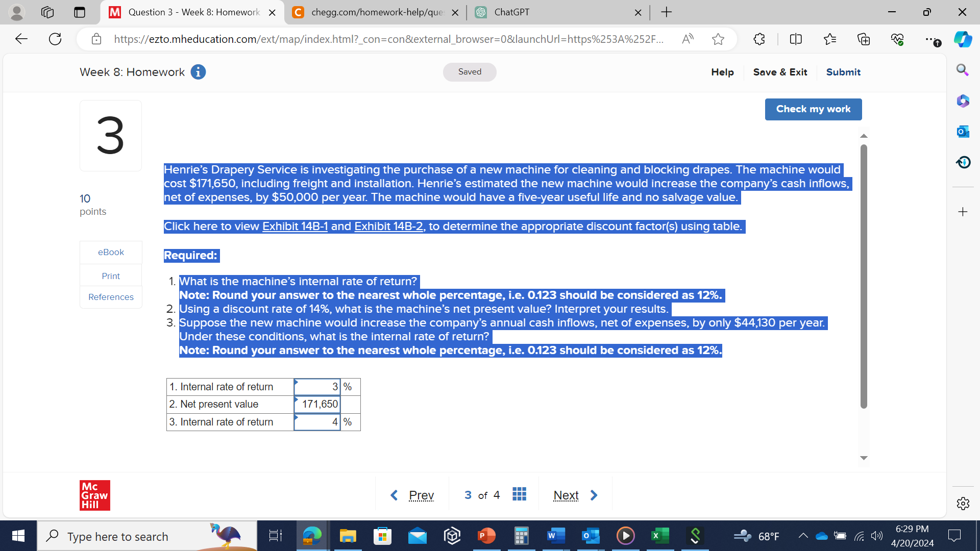This screenshot has width=980, height=551.
Task: Open the settings gear in the sidebar
Action: point(963,504)
